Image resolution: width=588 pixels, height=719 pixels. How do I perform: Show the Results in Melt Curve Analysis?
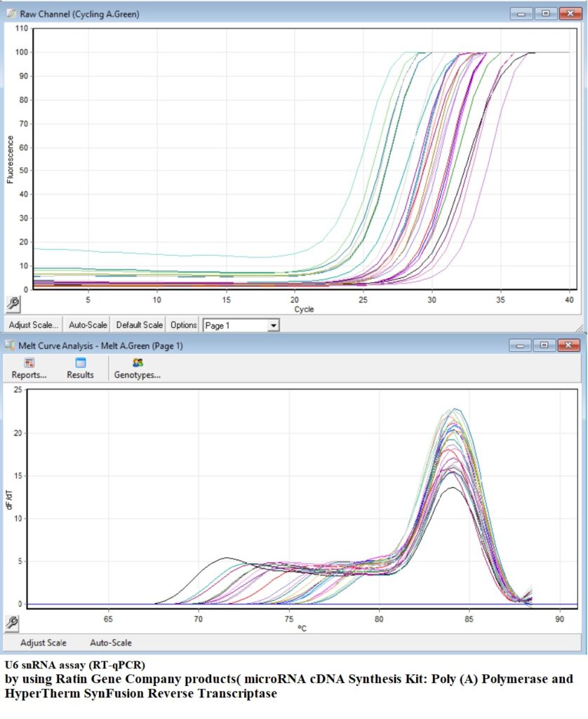[80, 368]
